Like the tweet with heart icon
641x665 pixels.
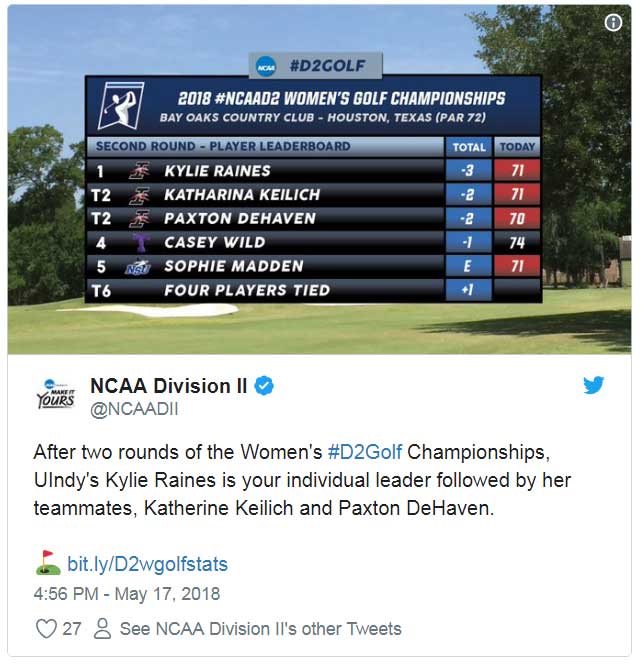point(45,629)
